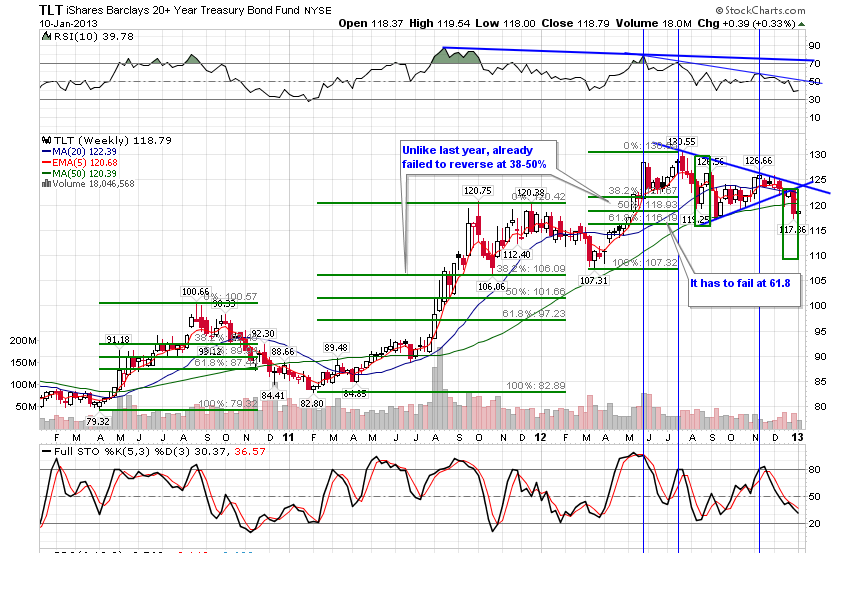The width and height of the screenshot is (843, 591).
Task: Click the volume bars icon in legend
Action: (47, 184)
